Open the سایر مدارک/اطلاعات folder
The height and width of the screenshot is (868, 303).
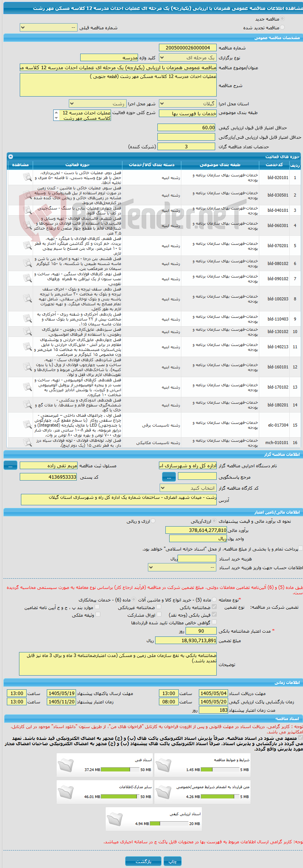point(65,792)
